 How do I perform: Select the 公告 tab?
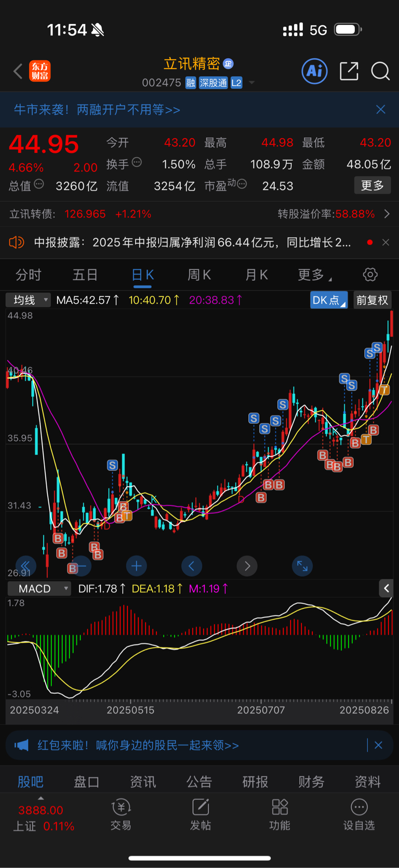tap(199, 782)
